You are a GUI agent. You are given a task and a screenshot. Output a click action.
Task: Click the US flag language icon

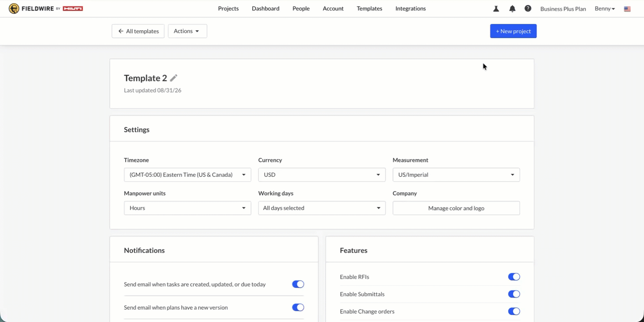point(627,9)
